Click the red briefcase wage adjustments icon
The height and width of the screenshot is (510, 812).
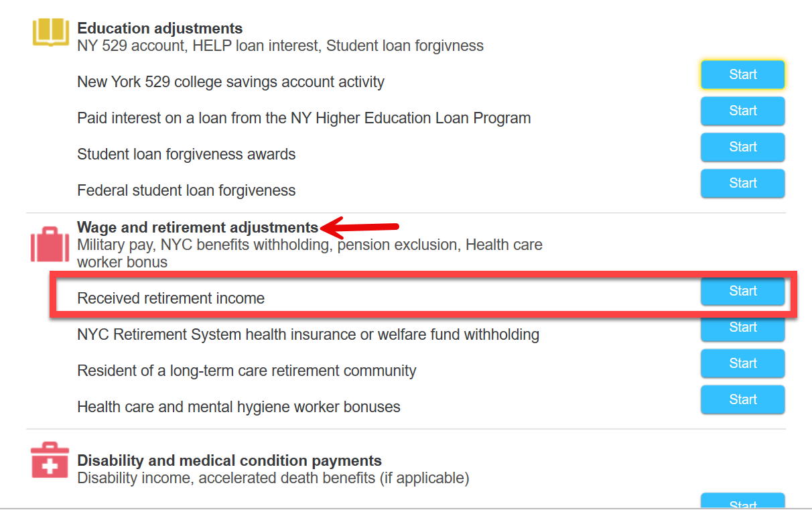click(50, 244)
